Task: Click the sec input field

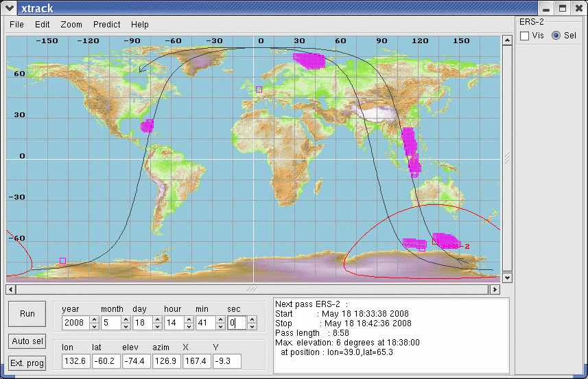Action: [237, 323]
